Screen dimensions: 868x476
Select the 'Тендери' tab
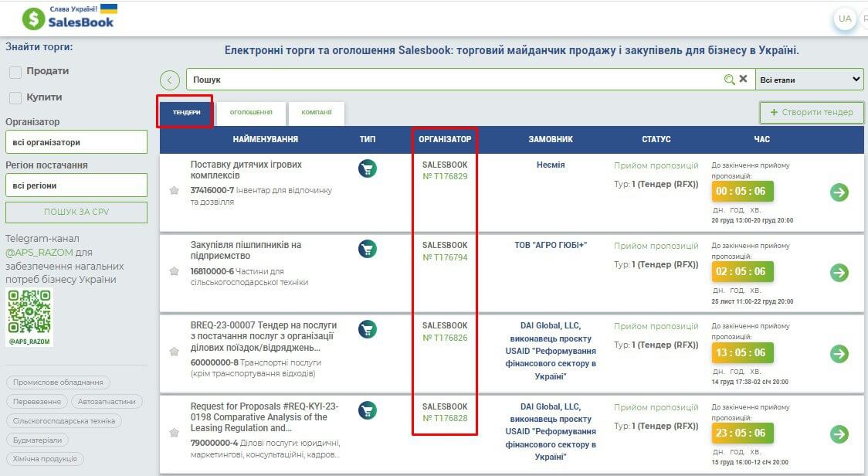(187, 113)
